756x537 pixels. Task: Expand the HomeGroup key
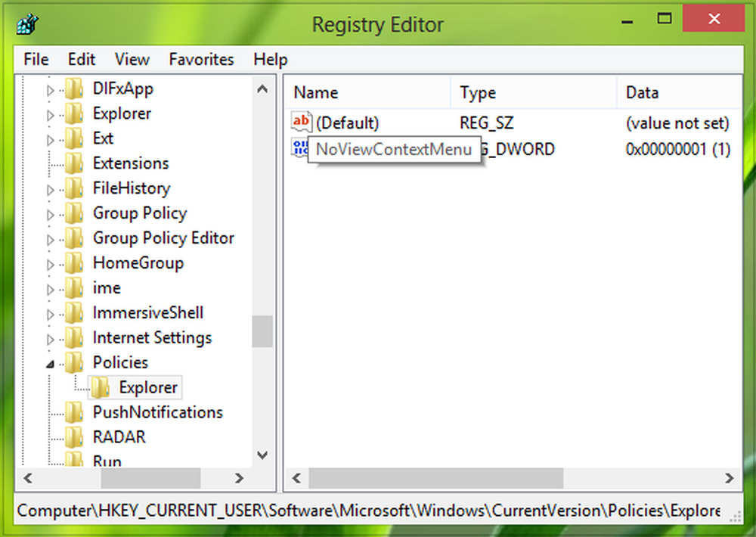(50, 265)
